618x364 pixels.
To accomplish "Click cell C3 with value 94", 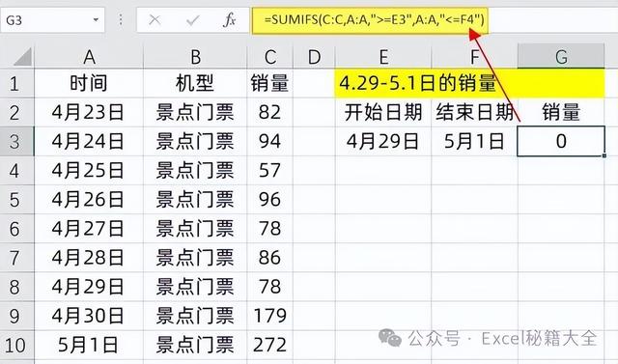I will (x=270, y=141).
